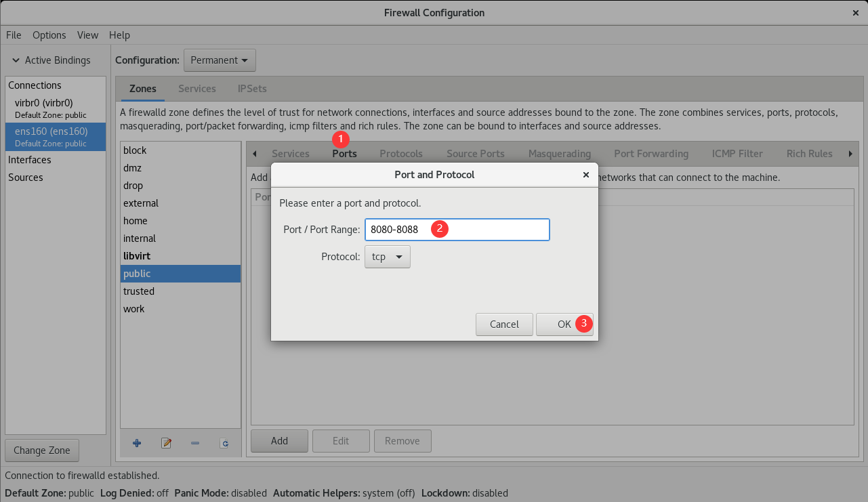868x502 pixels.
Task: Click the Change Zone button
Action: [x=42, y=451]
